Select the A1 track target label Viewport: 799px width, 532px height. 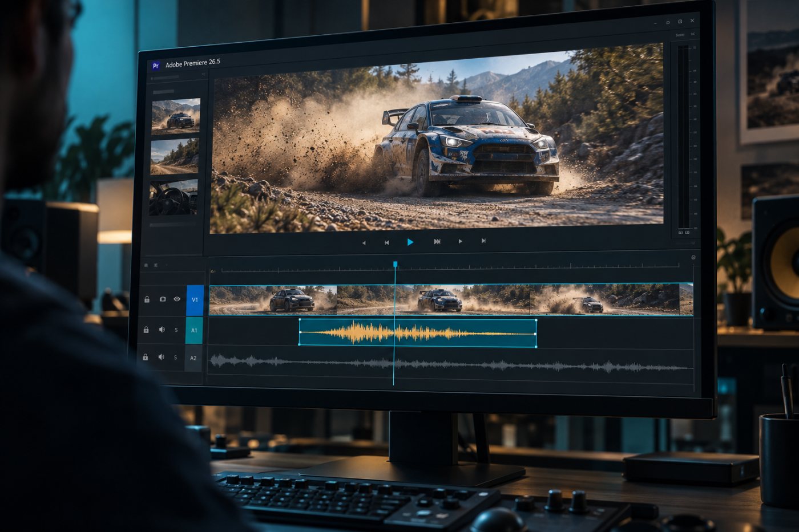[x=194, y=330]
